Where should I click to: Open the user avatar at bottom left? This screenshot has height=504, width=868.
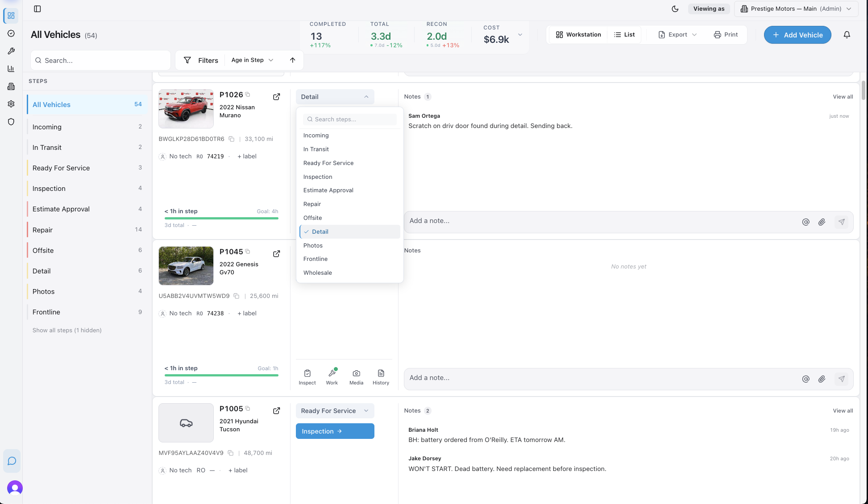[x=15, y=488]
